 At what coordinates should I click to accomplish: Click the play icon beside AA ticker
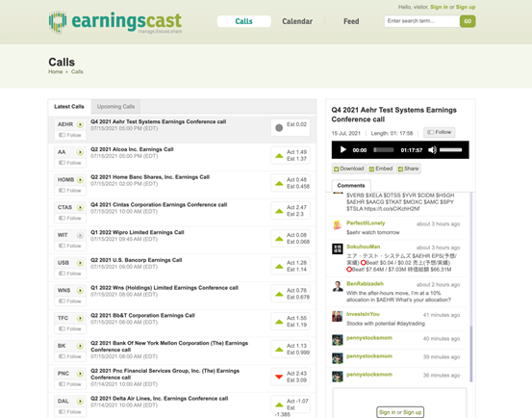80,152
